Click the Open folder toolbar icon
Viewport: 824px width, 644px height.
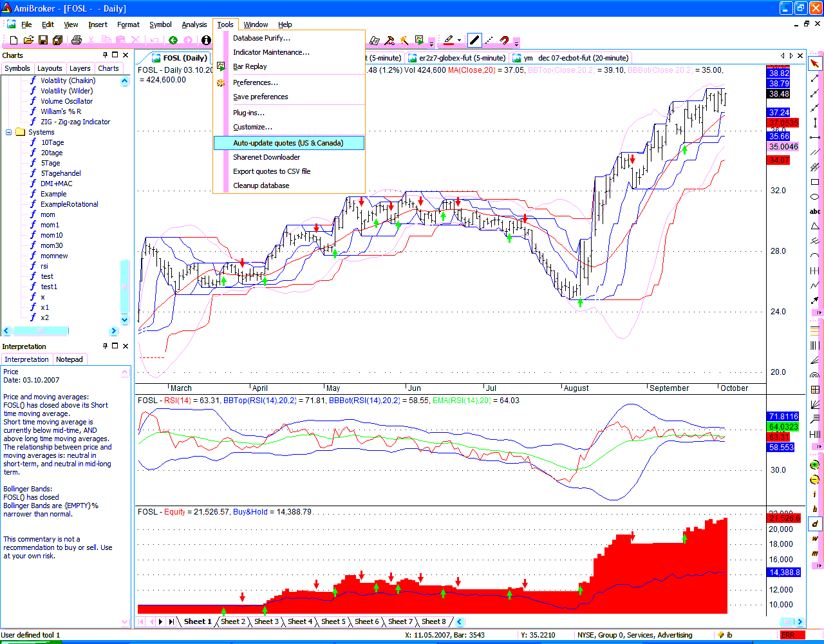[x=28, y=40]
